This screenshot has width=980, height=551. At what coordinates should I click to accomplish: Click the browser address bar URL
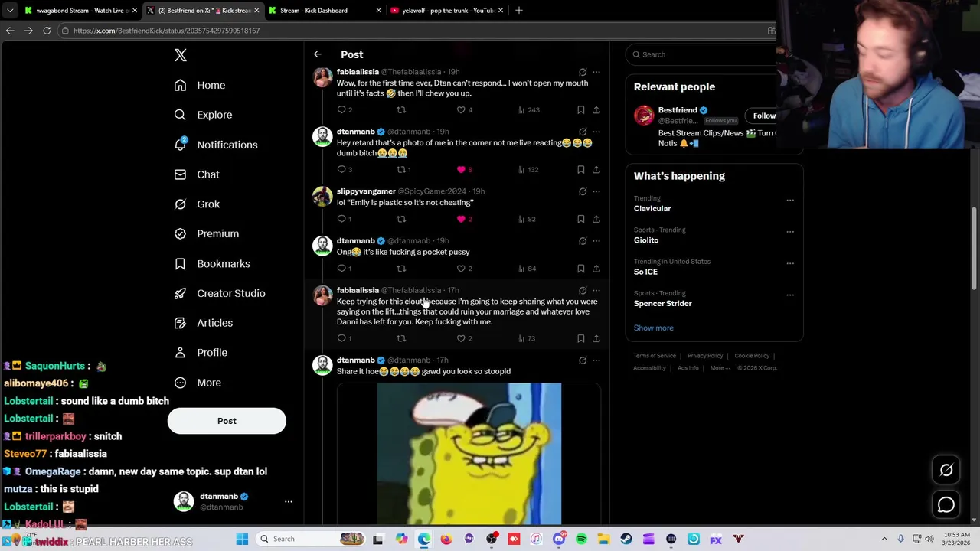tap(166, 31)
